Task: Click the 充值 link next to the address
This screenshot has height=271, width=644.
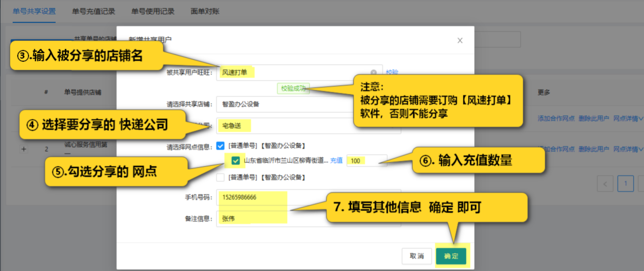Action: [x=336, y=161]
